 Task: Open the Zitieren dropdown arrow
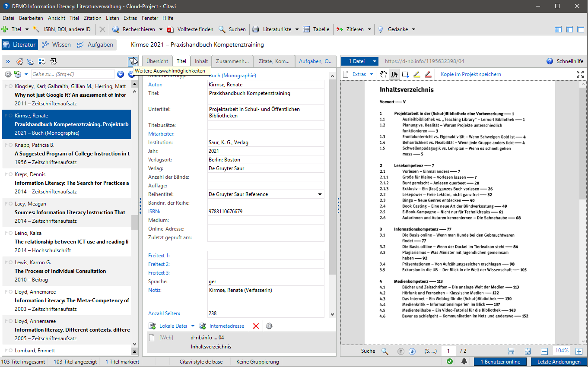[x=369, y=29]
